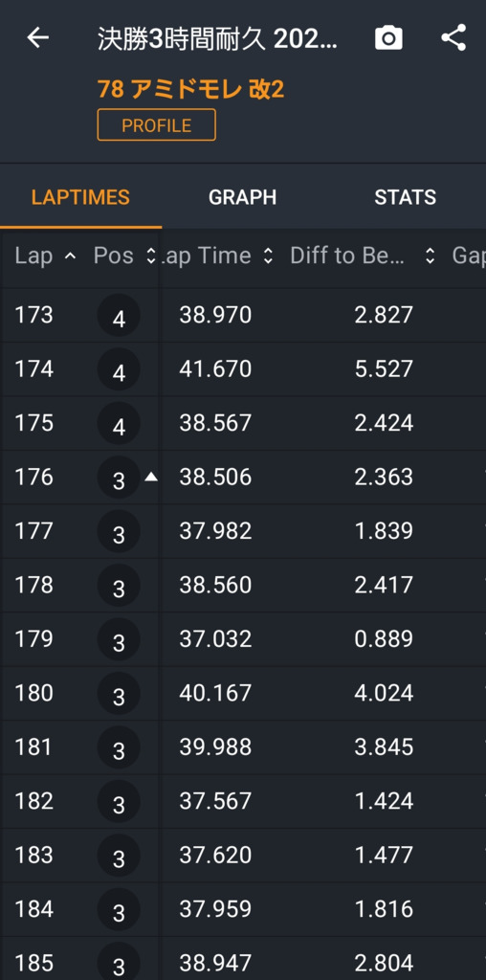Switch to the GRAPH tab

point(242,197)
